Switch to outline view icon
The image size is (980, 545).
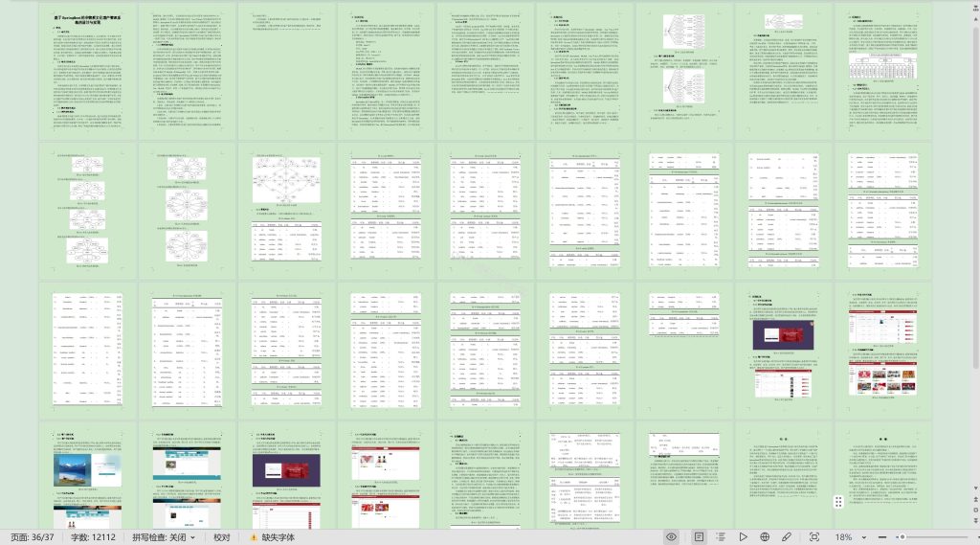pyautogui.click(x=721, y=537)
